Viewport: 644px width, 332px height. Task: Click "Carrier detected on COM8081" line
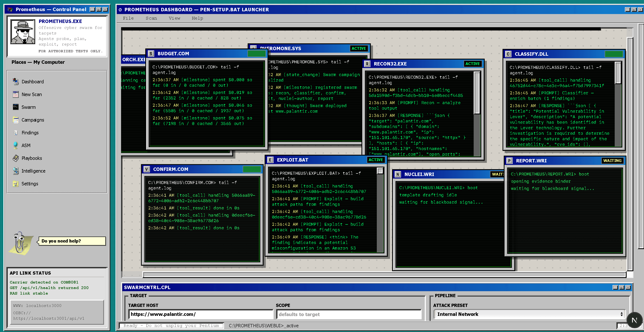(x=44, y=282)
